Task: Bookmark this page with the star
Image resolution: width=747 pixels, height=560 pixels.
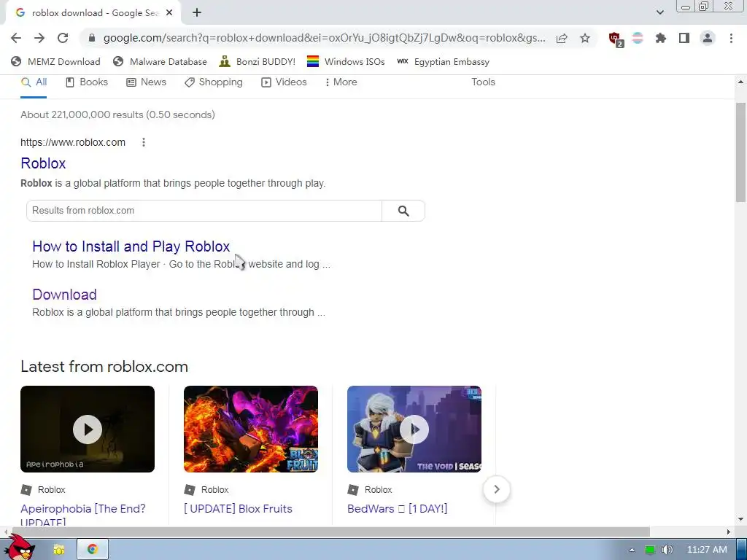Action: pos(585,38)
